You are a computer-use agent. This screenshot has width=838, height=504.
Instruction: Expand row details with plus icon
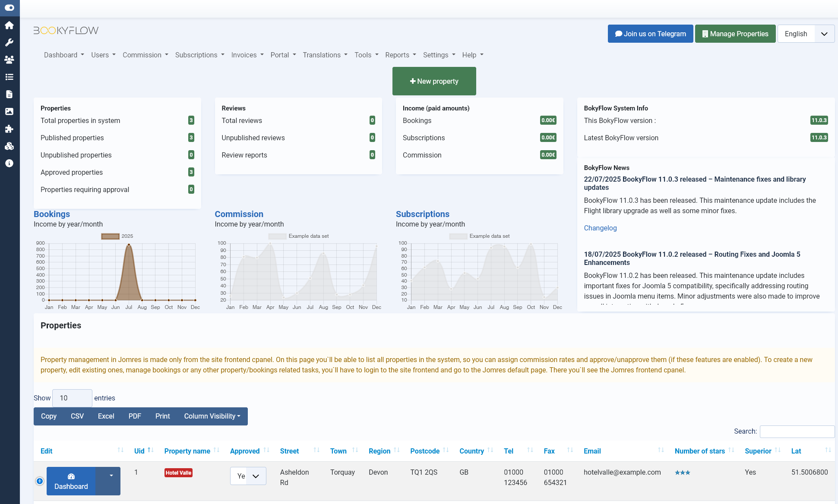pyautogui.click(x=40, y=481)
